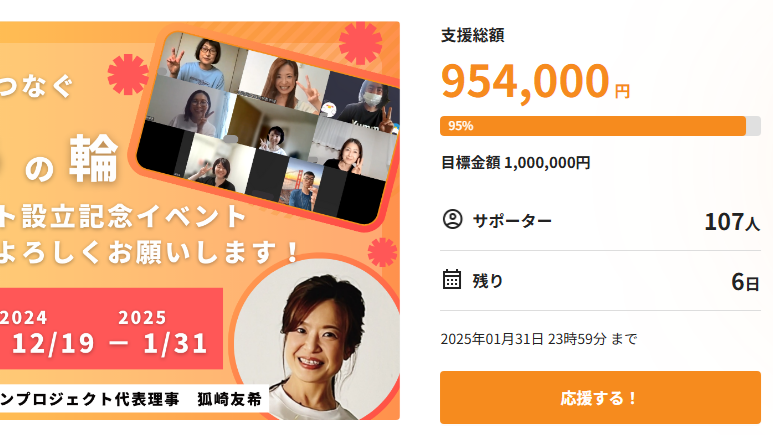Click the video call group photo collage
Screen dimensions: 773x435
[267, 129]
